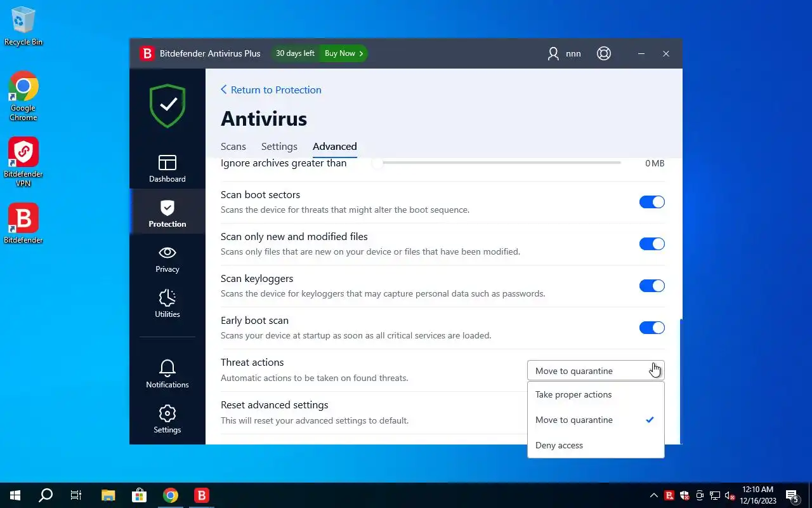The image size is (812, 508).
Task: Select Bitdefender desktop shortcut
Action: click(x=23, y=223)
